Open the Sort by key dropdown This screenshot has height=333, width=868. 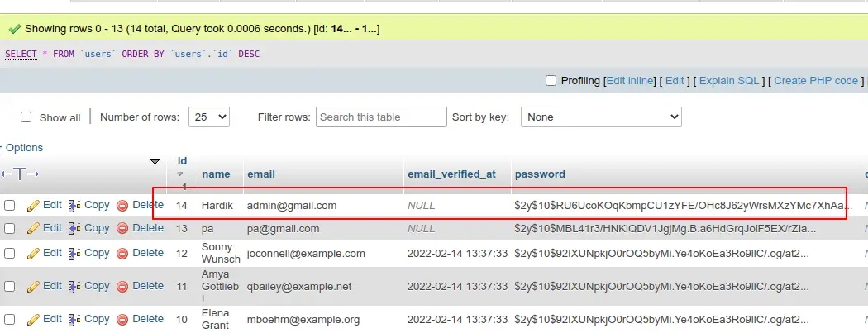601,117
